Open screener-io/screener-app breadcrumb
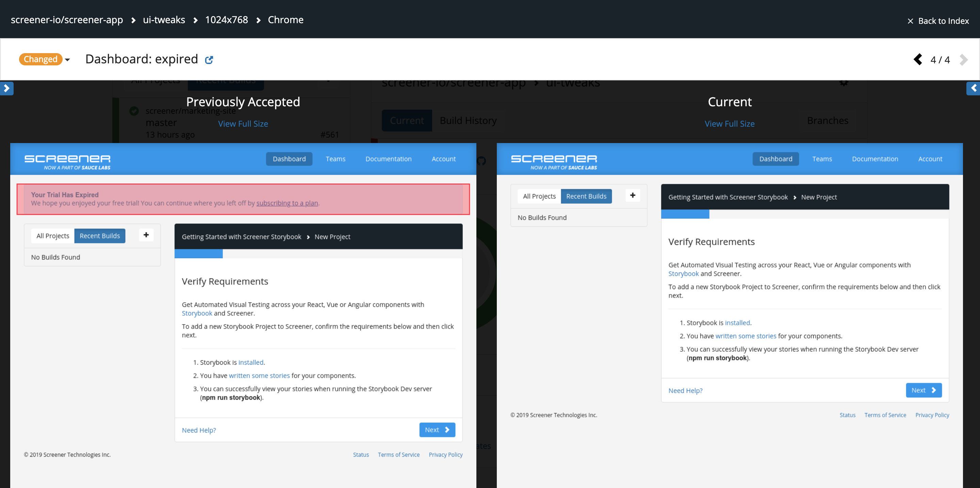The height and width of the screenshot is (488, 980). (x=67, y=20)
